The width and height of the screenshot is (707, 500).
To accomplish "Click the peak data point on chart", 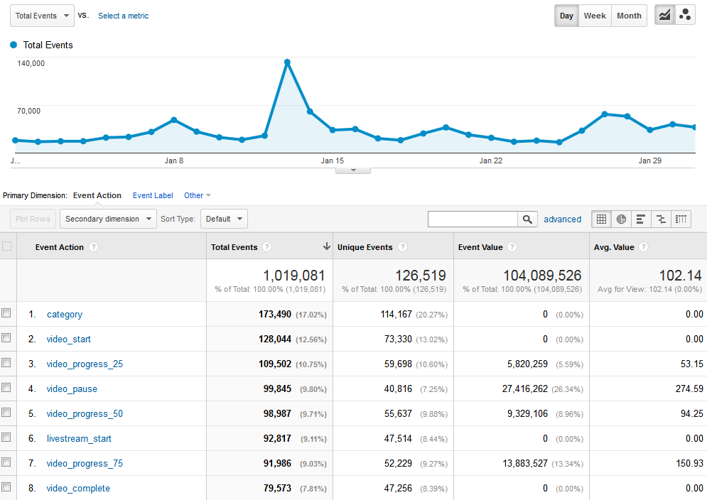I will coord(287,62).
